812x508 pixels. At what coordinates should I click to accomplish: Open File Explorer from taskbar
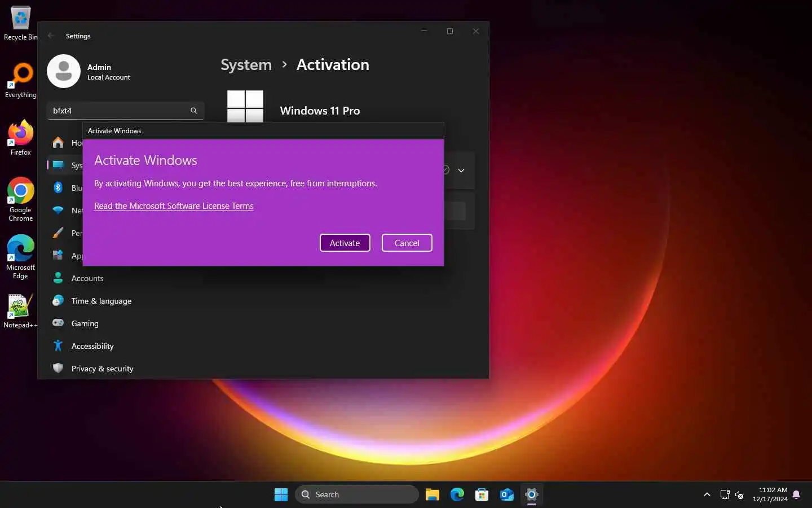433,494
